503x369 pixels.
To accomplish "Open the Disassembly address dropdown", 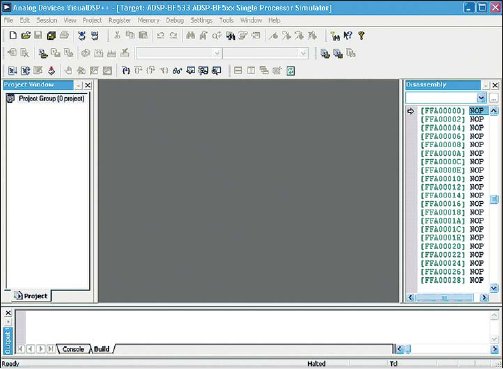I will [481, 98].
